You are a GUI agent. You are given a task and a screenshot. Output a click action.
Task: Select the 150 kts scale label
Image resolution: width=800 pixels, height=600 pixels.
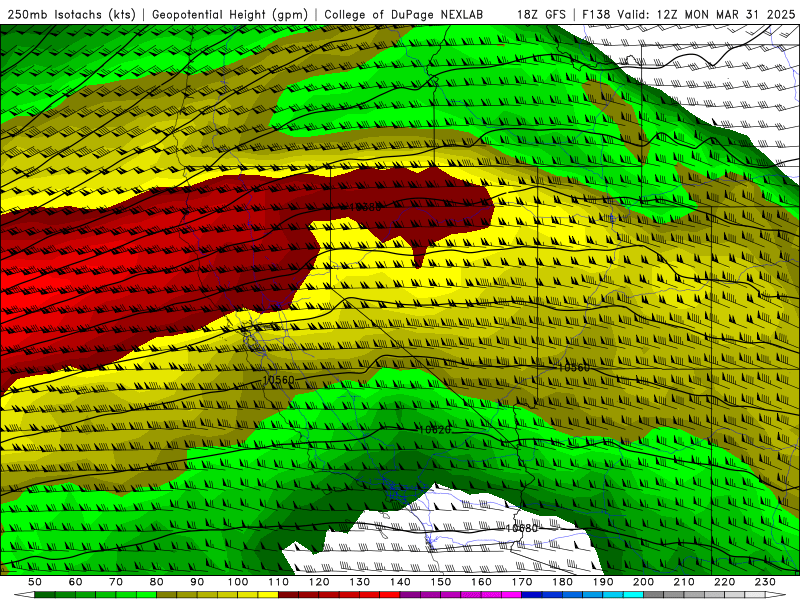tap(440, 582)
